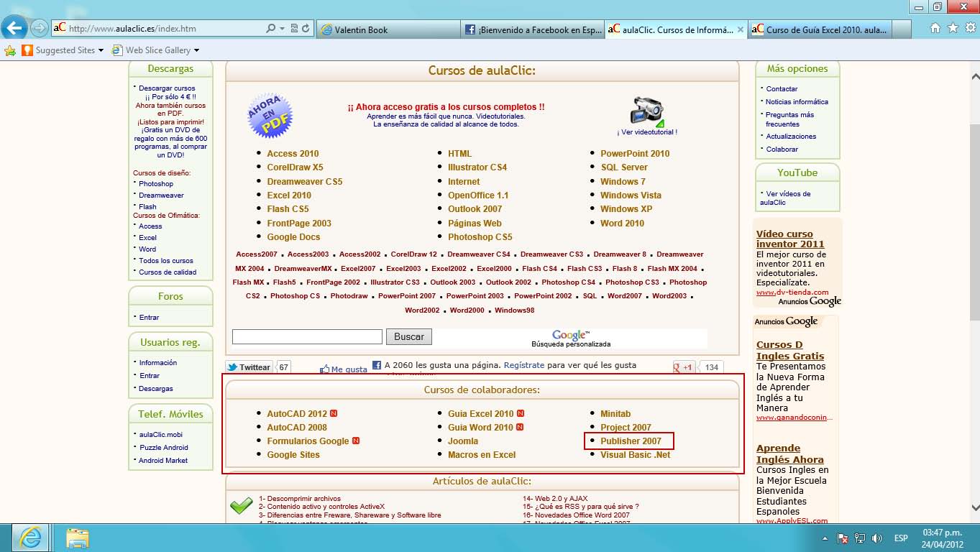Click the Home icon in Internet Explorer
Image resolution: width=980 pixels, height=552 pixels.
[935, 28]
